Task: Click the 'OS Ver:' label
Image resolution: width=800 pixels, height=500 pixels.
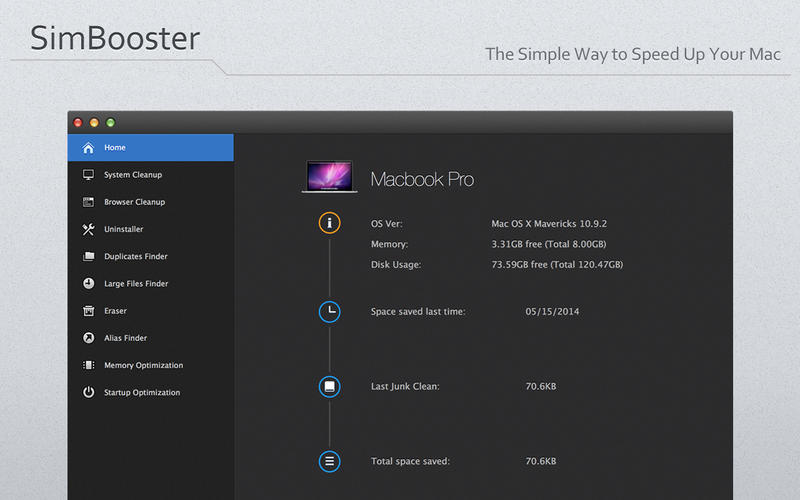Action: 387,224
